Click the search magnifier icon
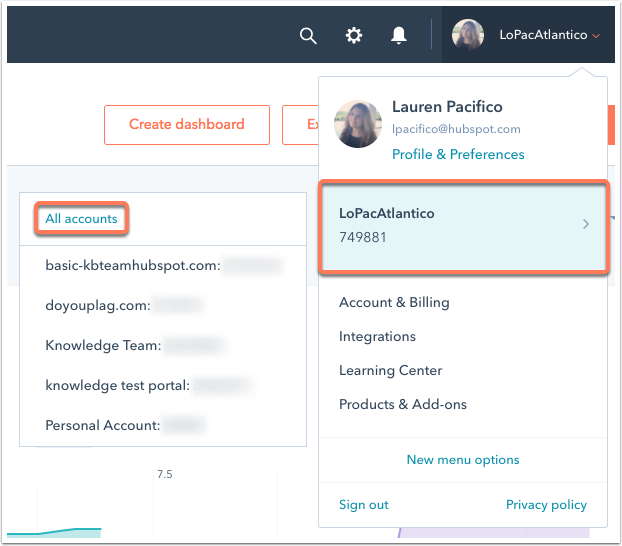This screenshot has height=546, width=622. click(308, 36)
